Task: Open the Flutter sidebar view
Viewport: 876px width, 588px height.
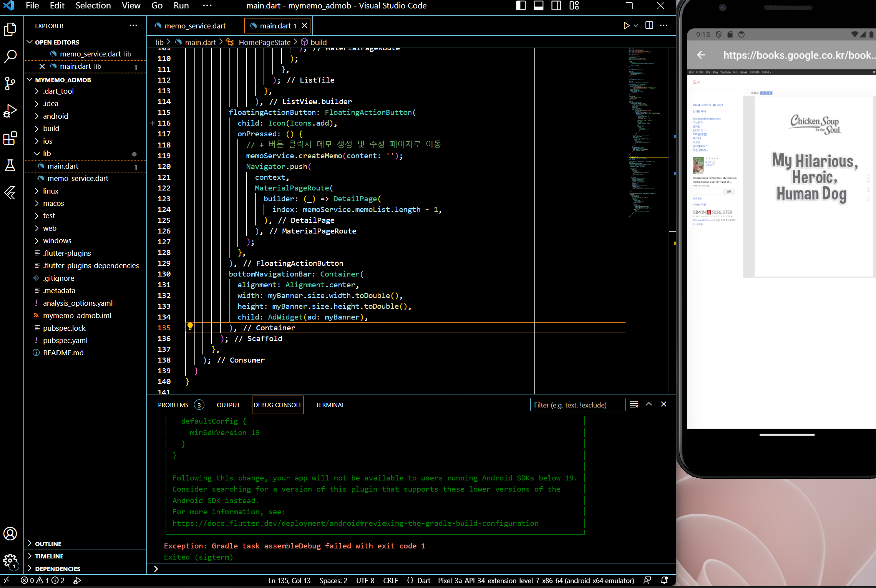Action: 10,192
